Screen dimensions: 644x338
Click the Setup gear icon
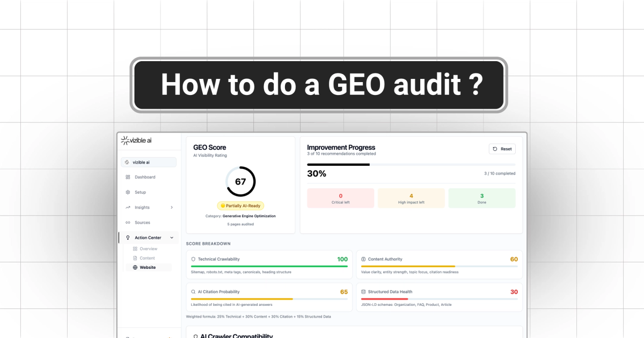click(x=128, y=192)
